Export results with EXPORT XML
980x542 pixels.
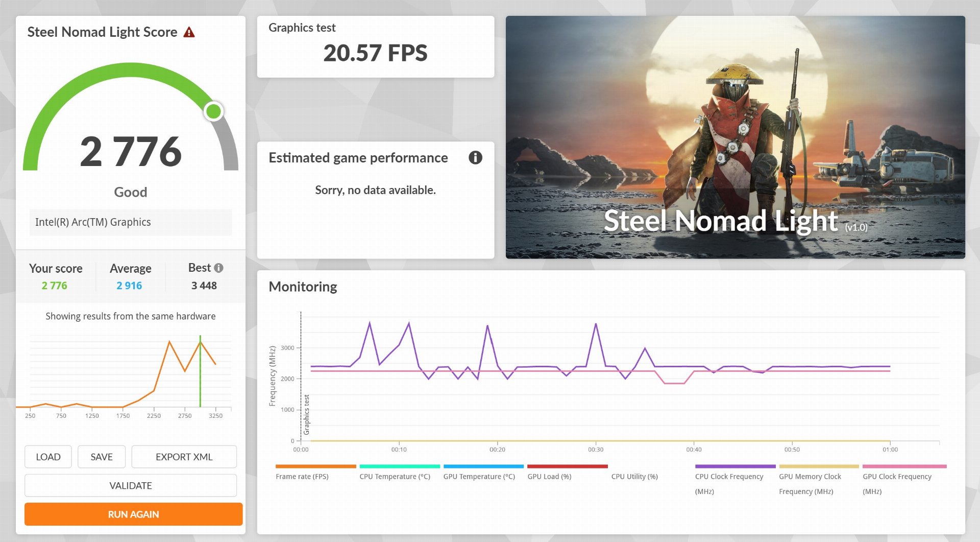click(184, 457)
